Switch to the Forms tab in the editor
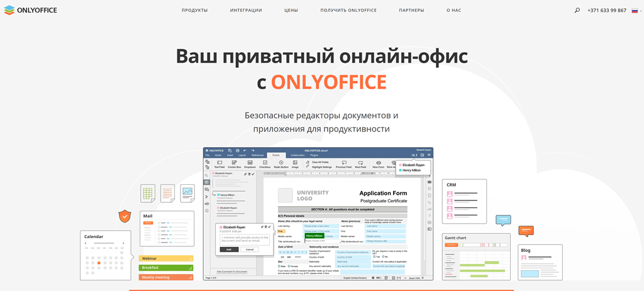 click(276, 155)
